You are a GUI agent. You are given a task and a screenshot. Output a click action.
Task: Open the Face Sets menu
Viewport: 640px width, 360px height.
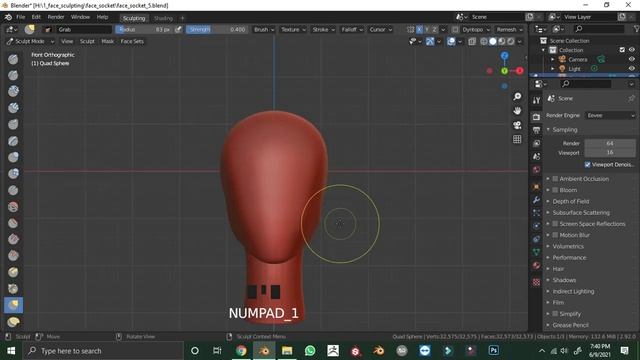pos(132,41)
